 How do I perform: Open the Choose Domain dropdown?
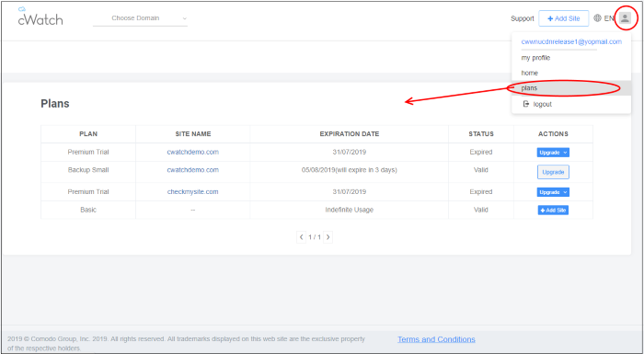point(140,18)
